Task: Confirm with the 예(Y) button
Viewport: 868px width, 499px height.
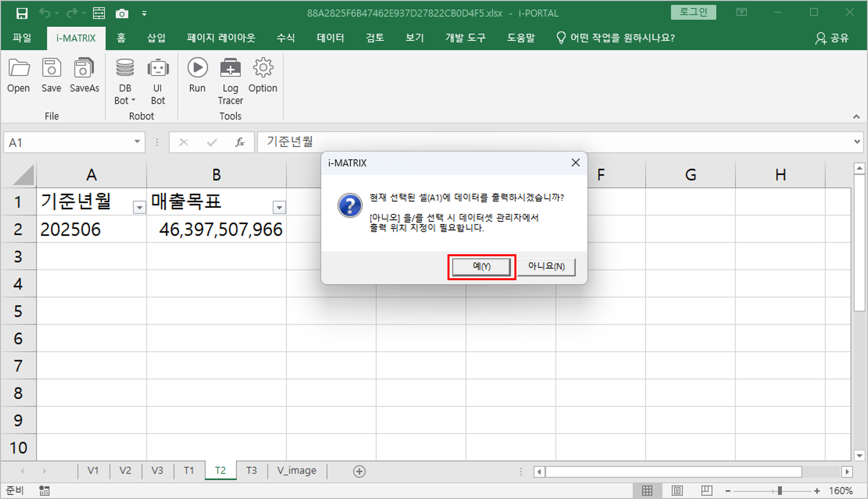Action: point(481,267)
